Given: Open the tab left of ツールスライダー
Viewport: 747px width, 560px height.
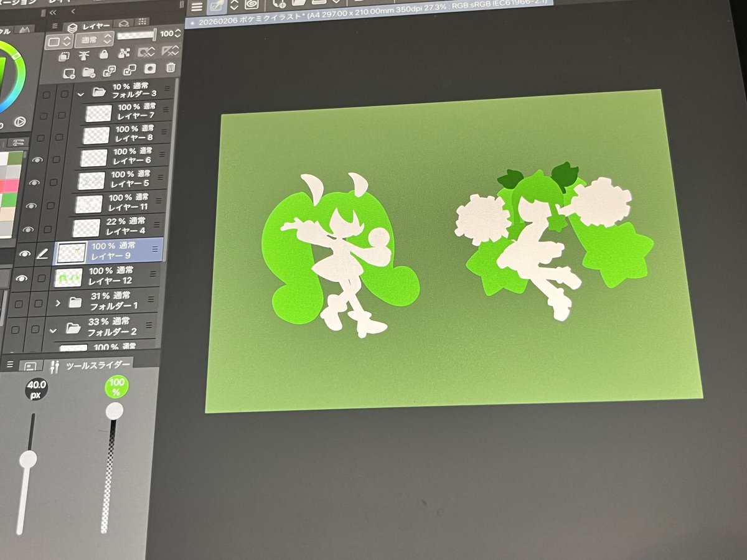Looking at the screenshot, I should click(x=31, y=366).
